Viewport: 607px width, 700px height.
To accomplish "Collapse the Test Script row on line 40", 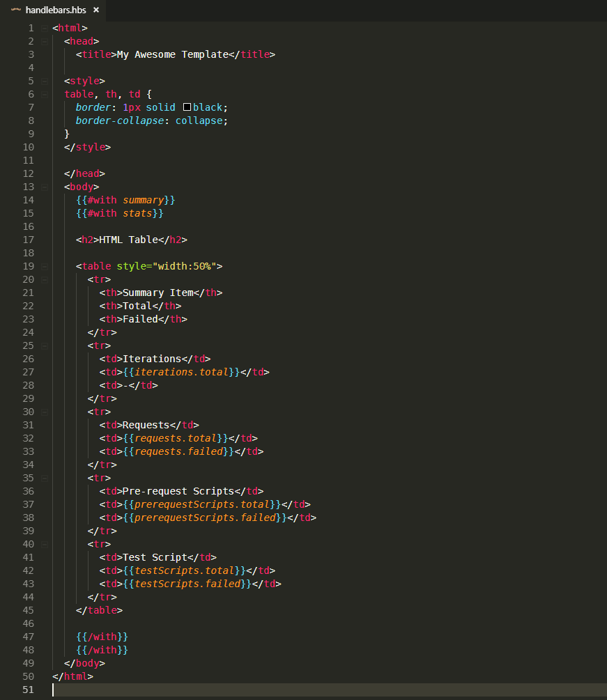I will [x=44, y=545].
